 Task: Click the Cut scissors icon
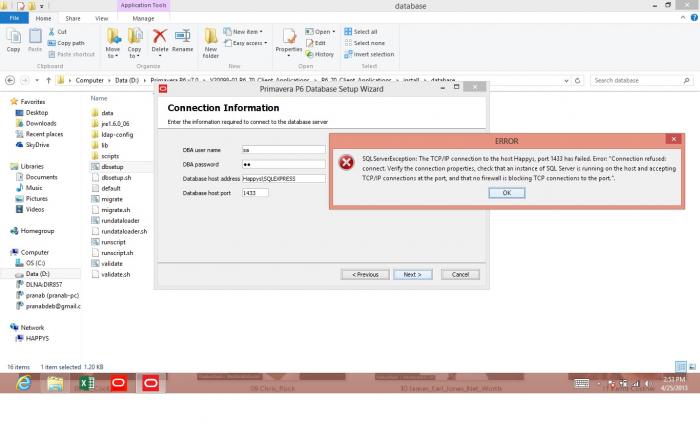tap(52, 32)
